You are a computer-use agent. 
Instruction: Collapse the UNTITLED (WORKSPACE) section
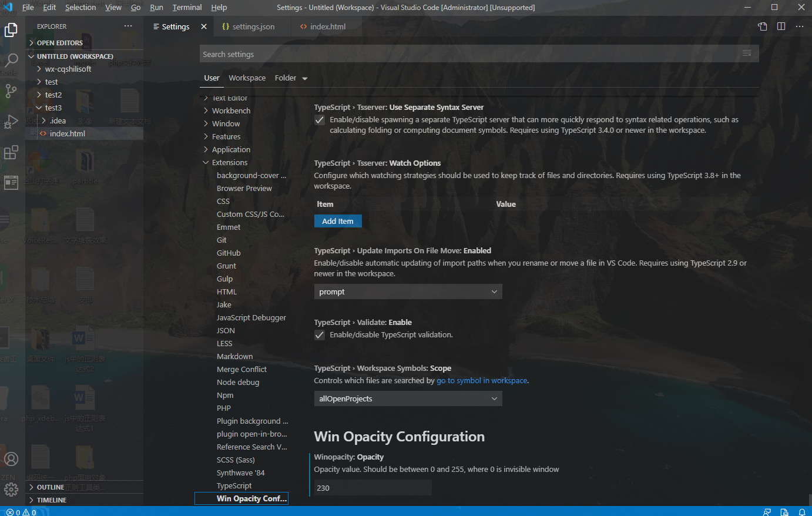[84, 56]
